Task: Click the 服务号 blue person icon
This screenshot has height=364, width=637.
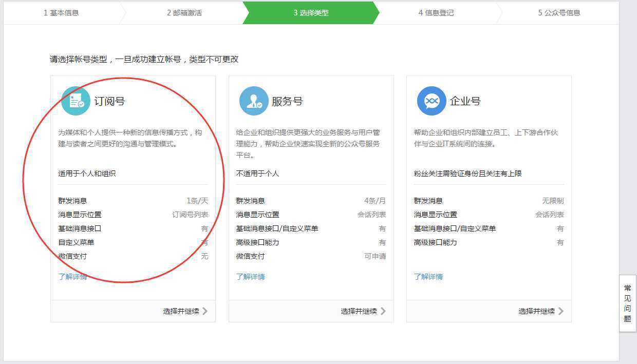Action: pyautogui.click(x=254, y=101)
